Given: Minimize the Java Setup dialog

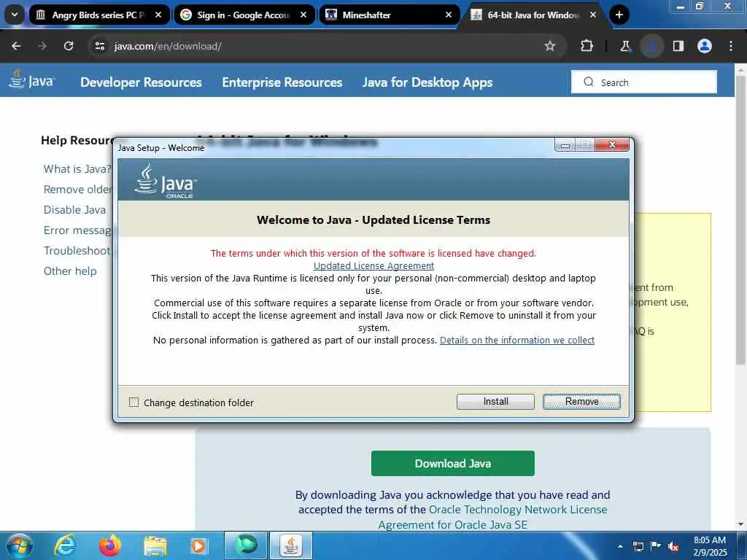Looking at the screenshot, I should [x=565, y=145].
